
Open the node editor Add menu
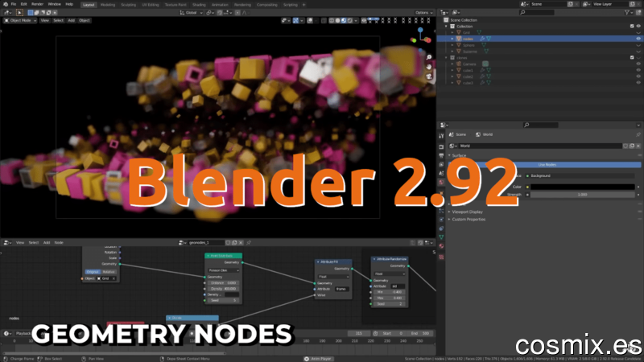point(47,243)
